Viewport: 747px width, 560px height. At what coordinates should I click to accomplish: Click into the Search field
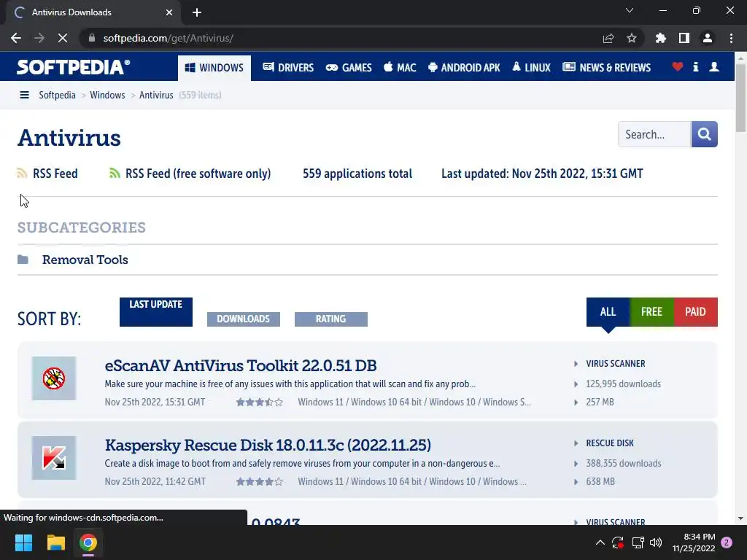tap(654, 134)
